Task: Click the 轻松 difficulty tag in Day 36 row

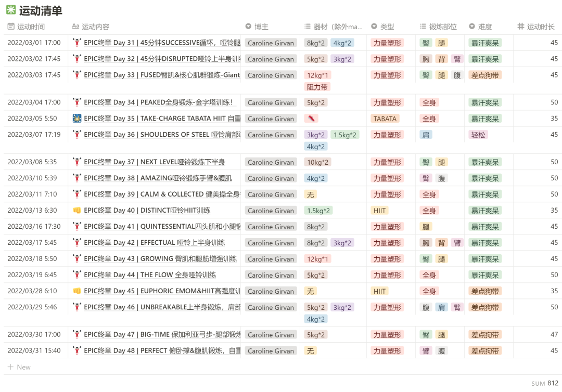Action: coord(478,135)
